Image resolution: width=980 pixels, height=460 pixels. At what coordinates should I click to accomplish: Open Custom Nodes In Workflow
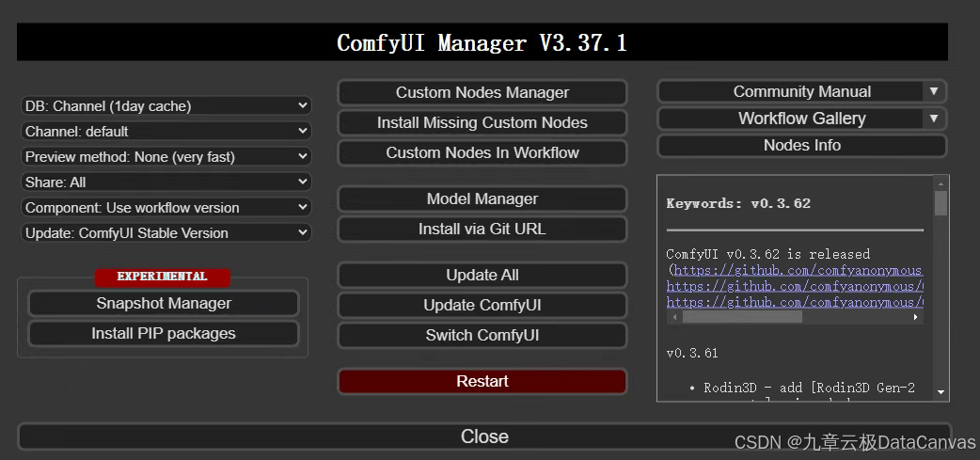(x=482, y=152)
